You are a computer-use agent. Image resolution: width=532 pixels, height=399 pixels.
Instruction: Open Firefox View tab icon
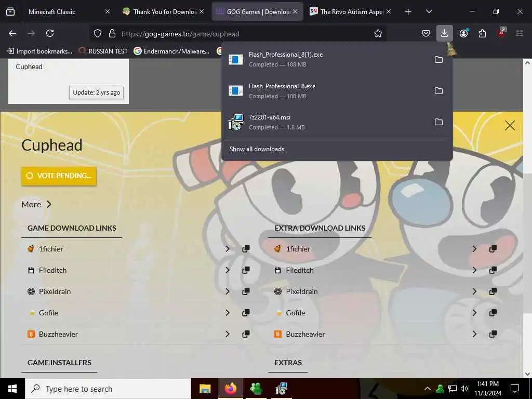[x=10, y=11]
